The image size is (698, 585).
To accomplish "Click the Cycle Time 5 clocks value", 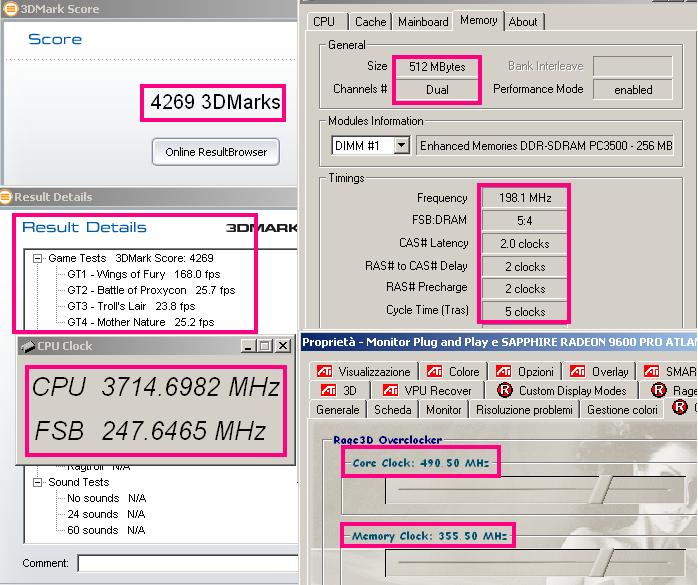I will point(524,312).
